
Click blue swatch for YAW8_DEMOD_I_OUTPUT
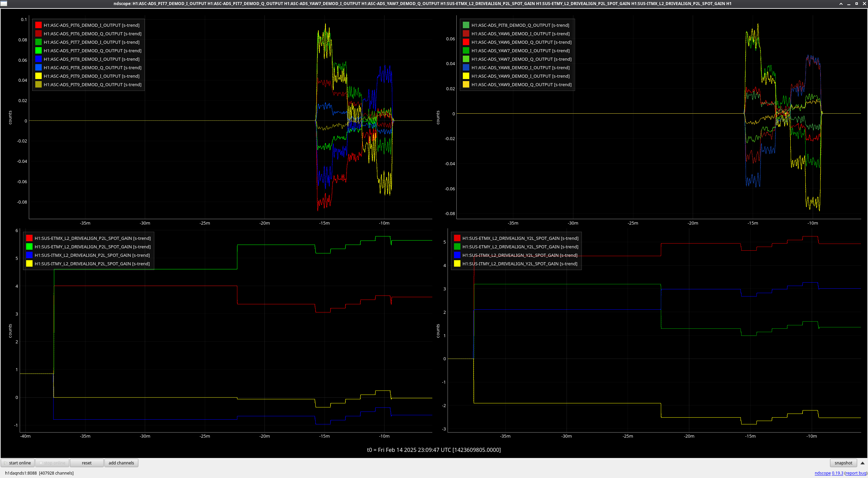click(466, 68)
